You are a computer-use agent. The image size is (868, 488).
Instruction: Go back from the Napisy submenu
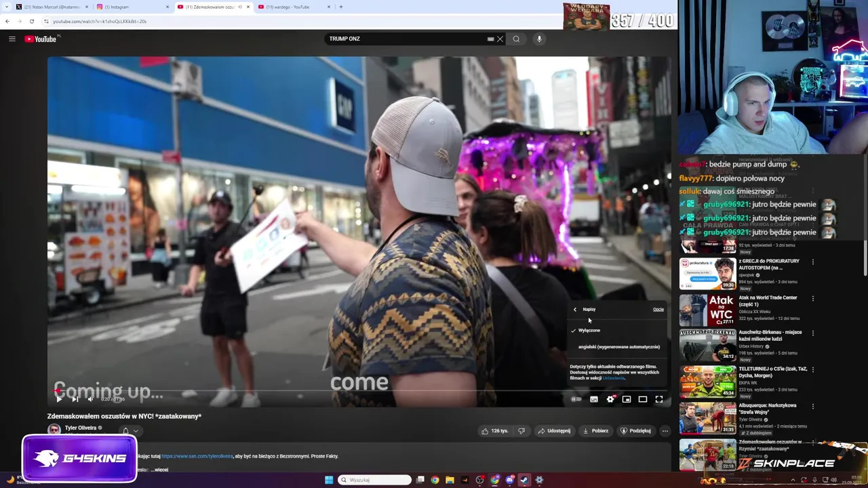(x=575, y=310)
